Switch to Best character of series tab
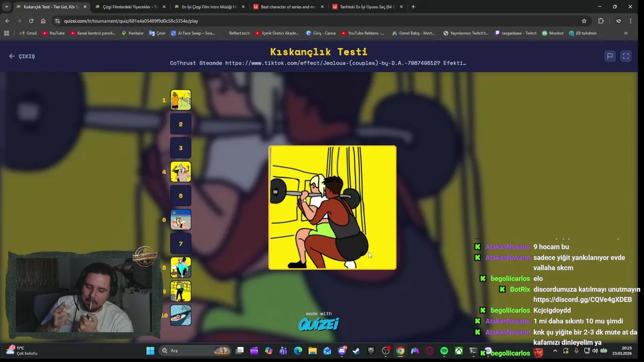 [x=288, y=7]
